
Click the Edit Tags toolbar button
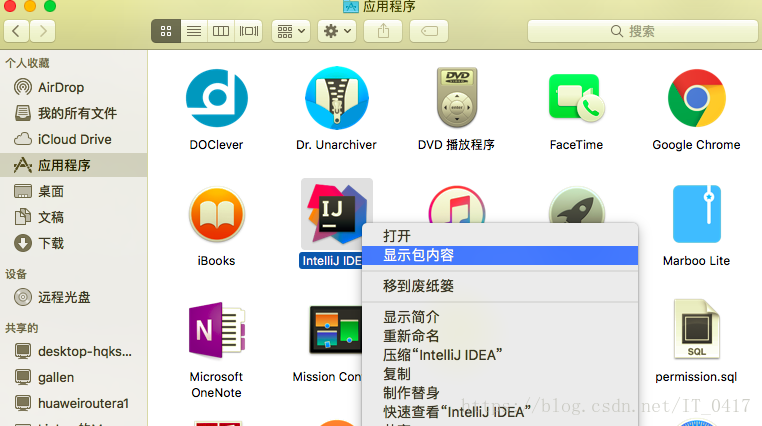[429, 31]
